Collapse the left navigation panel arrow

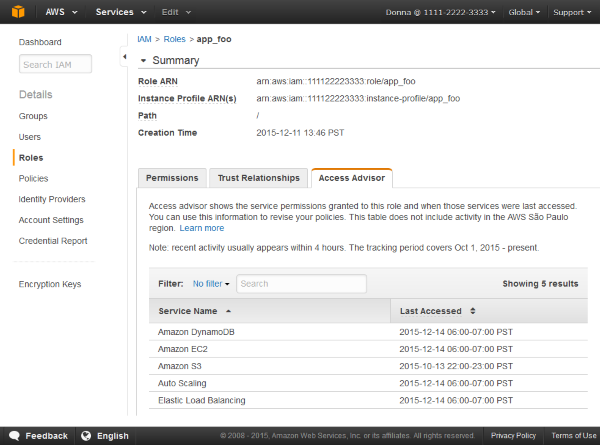tap(124, 57)
